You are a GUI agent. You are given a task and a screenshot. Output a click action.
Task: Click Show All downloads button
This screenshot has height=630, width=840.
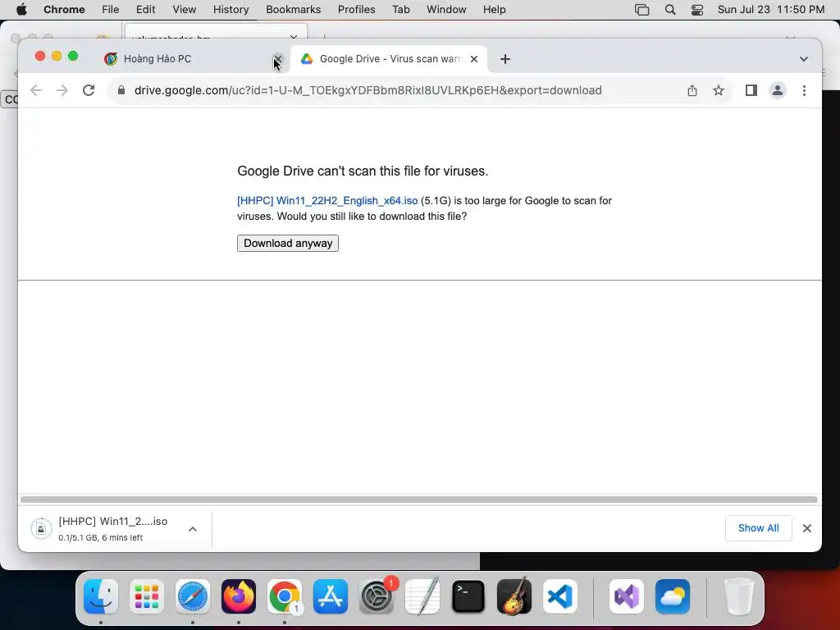pyautogui.click(x=758, y=528)
